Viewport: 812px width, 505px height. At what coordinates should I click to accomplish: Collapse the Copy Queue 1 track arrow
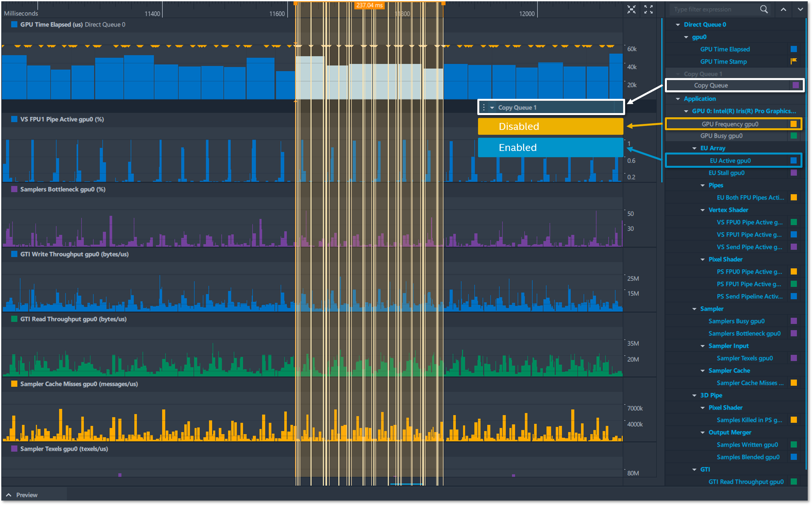[492, 107]
